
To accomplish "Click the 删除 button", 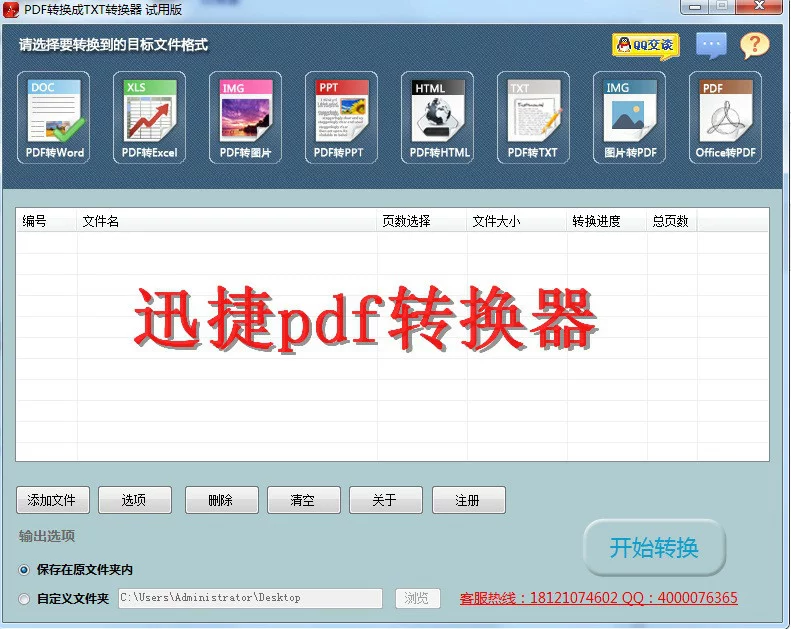I will click(x=221, y=500).
